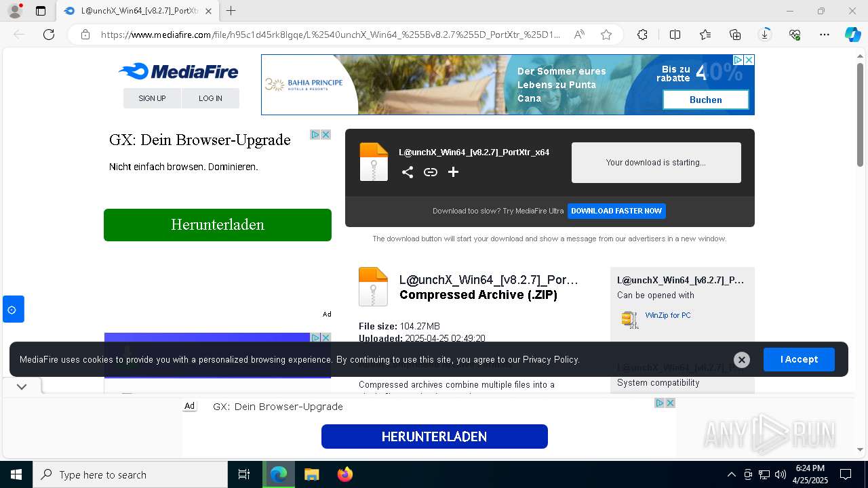Click Buchen in Bahia Principe ad
The width and height of the screenshot is (868, 488).
coord(705,100)
